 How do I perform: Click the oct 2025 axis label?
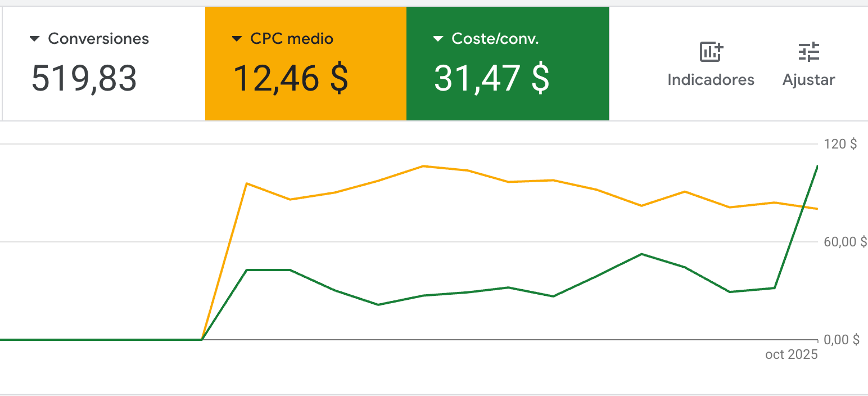pos(790,354)
